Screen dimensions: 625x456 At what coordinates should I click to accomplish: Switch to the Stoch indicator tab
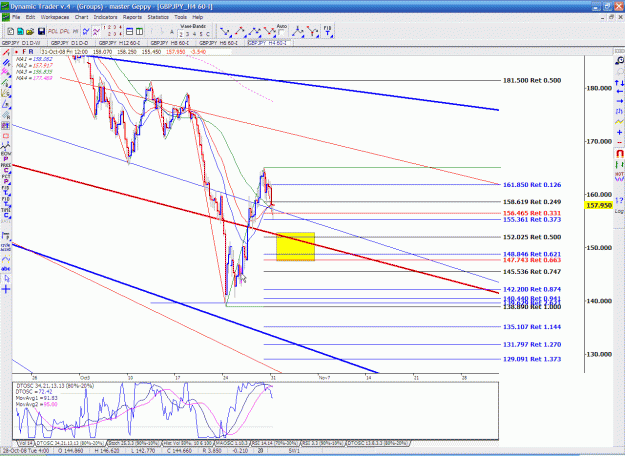pos(134,443)
